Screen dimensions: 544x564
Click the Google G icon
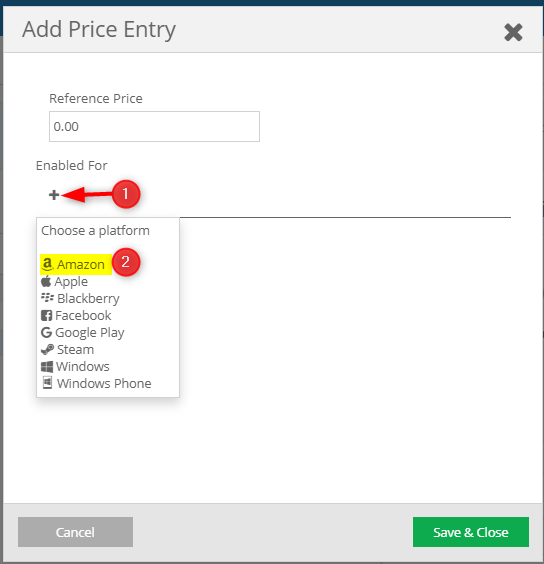click(x=46, y=332)
